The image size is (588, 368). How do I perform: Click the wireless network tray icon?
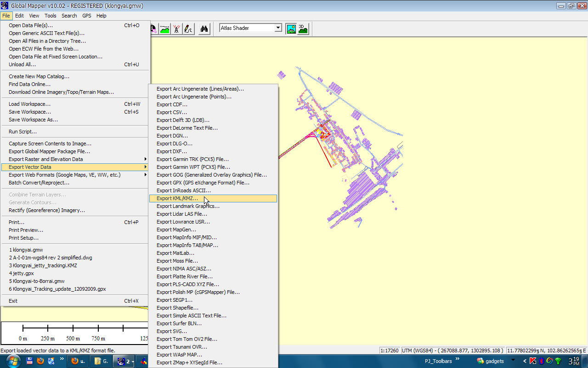(x=558, y=361)
